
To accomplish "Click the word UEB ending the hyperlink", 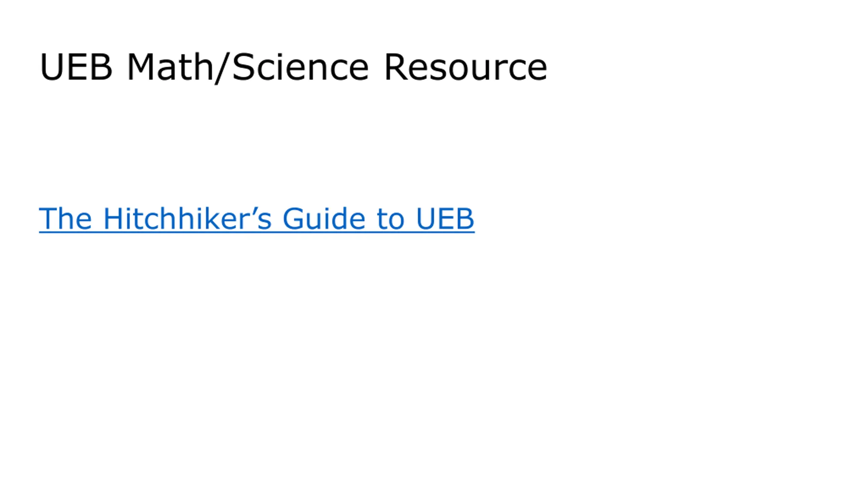I will tap(445, 219).
